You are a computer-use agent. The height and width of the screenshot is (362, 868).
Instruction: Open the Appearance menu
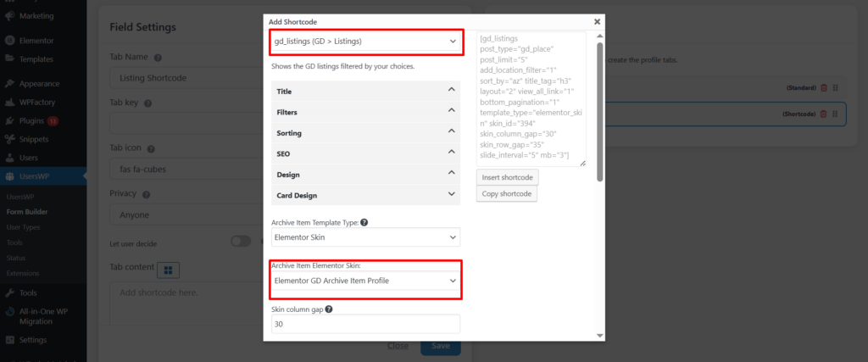point(39,84)
